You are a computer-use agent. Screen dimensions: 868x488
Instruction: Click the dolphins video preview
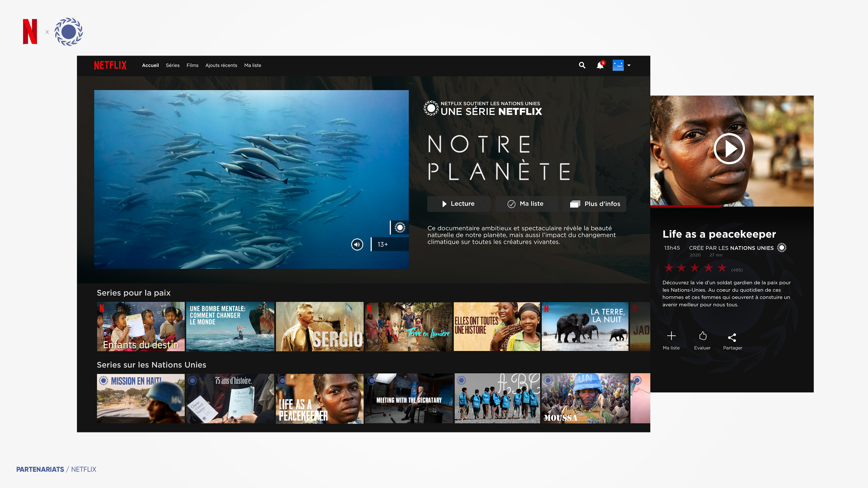[251, 179]
